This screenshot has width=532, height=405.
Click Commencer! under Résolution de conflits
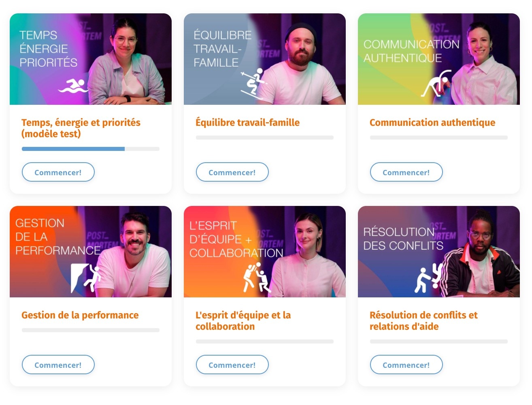coord(406,365)
